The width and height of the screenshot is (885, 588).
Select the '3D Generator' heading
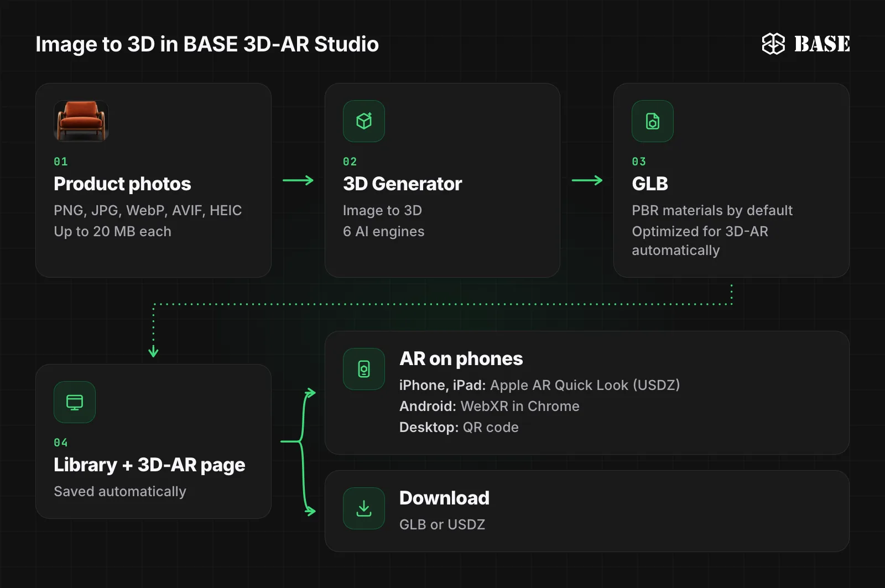click(x=402, y=184)
